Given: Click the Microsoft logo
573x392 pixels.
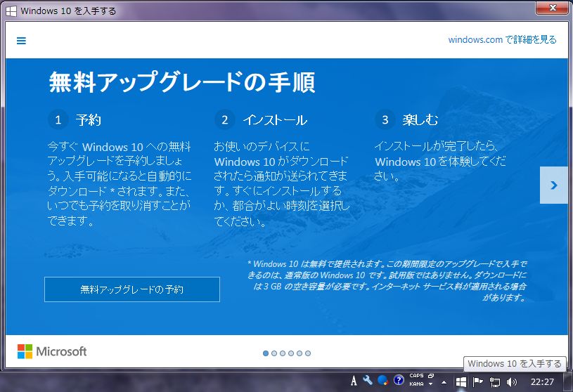Looking at the screenshot, I should (x=52, y=351).
